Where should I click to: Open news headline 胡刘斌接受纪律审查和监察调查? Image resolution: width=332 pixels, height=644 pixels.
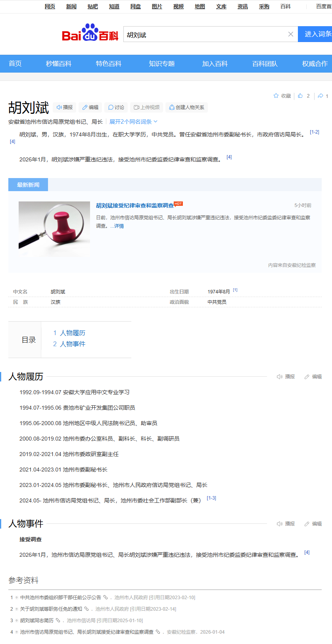point(135,205)
